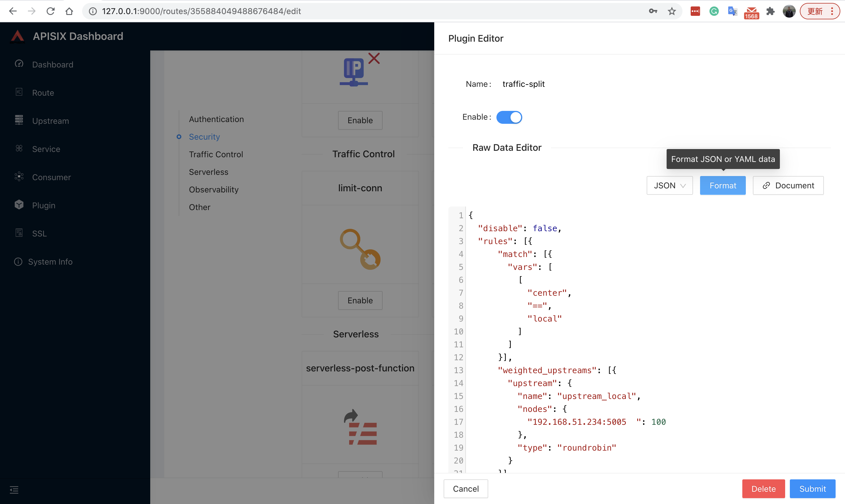Screen dimensions: 845x504
Task: Click the "upstream_local" value in editor
Action: pyautogui.click(x=596, y=396)
